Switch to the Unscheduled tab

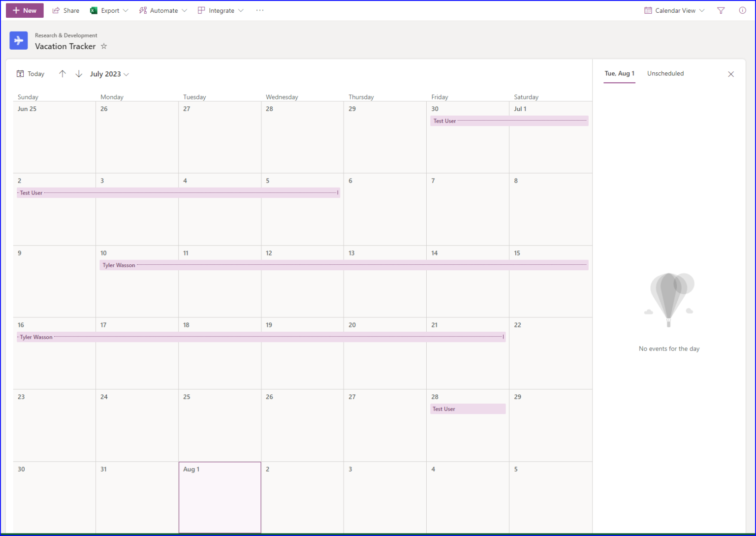pos(665,73)
